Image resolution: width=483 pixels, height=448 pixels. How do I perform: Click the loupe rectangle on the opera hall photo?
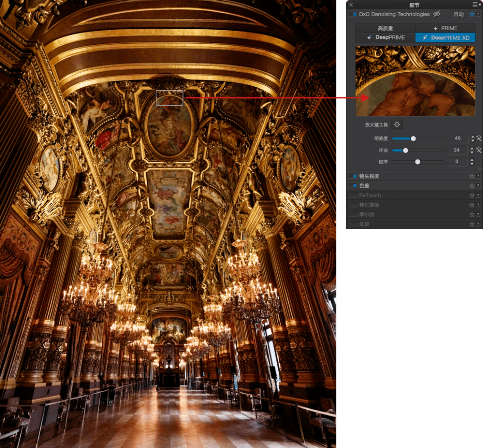pos(169,98)
